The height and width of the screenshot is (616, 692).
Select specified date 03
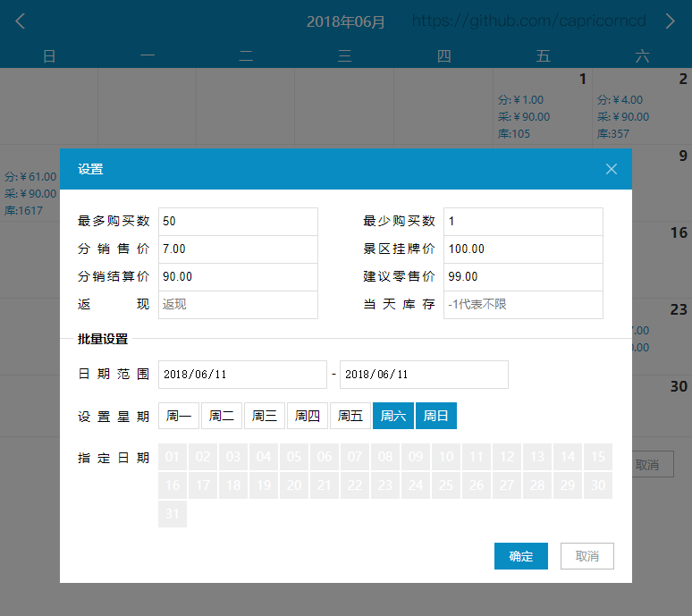(233, 457)
